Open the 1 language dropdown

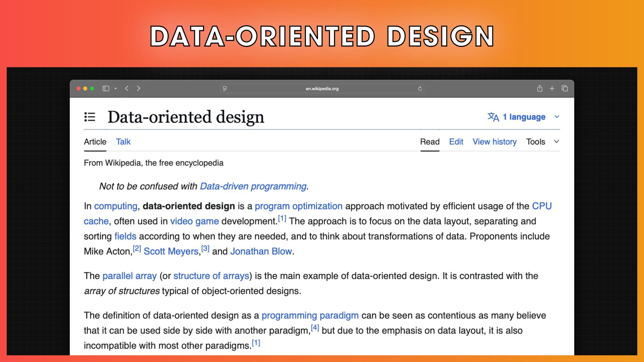point(523,117)
